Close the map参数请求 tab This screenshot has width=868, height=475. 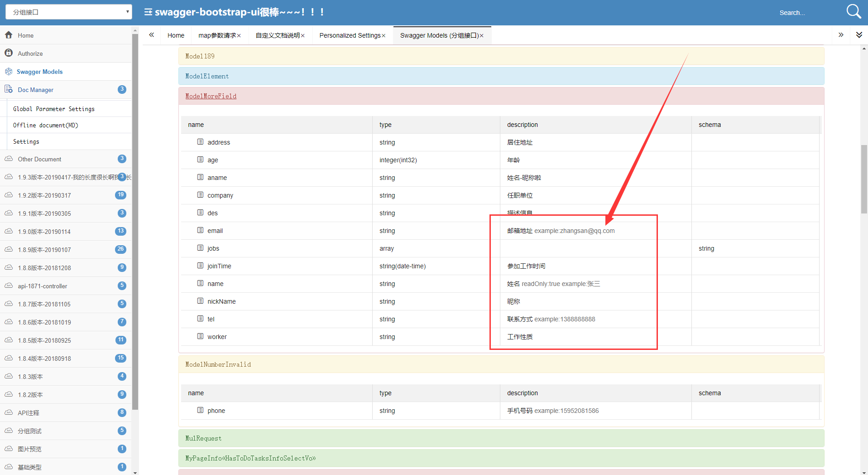click(239, 36)
